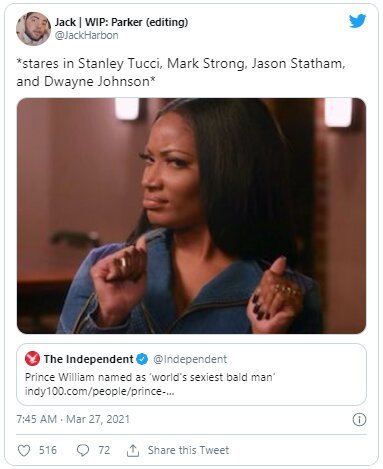Click display name Jack | WIP: Parker (editing)
This screenshot has width=383, height=469.
[x=121, y=22]
